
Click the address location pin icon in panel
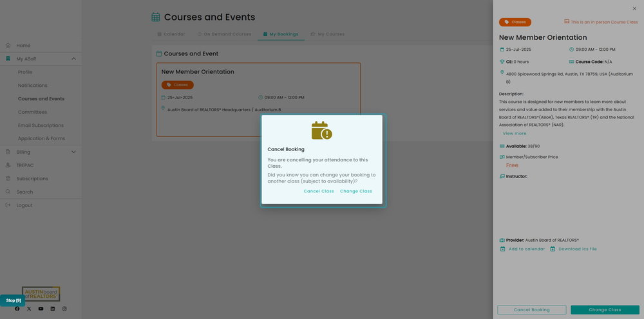tap(502, 72)
